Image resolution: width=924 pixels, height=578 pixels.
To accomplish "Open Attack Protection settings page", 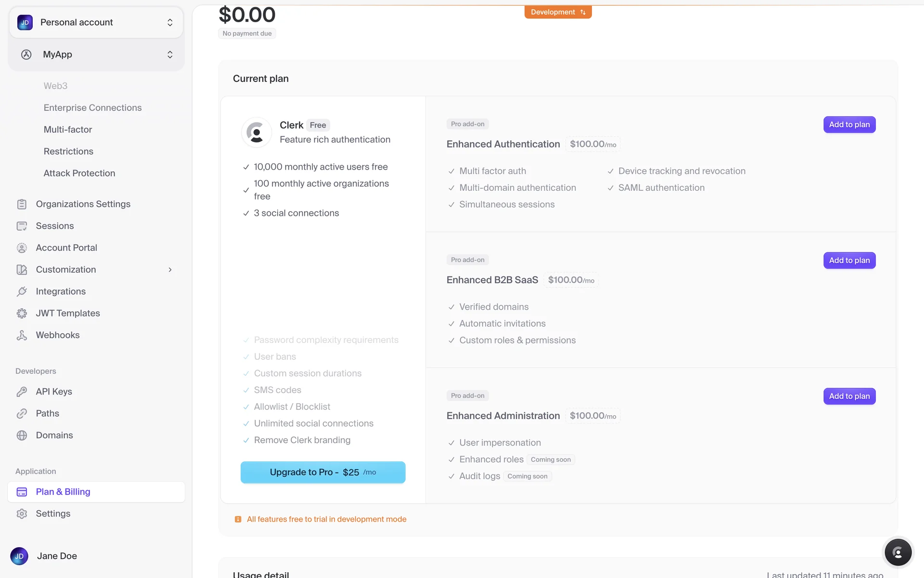I will (x=79, y=173).
